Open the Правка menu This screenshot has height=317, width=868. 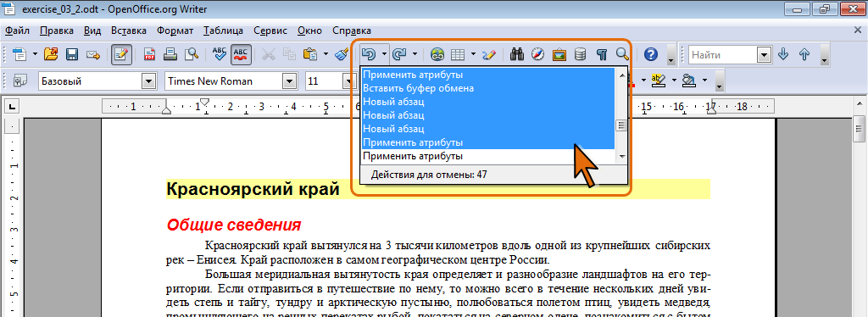58,31
